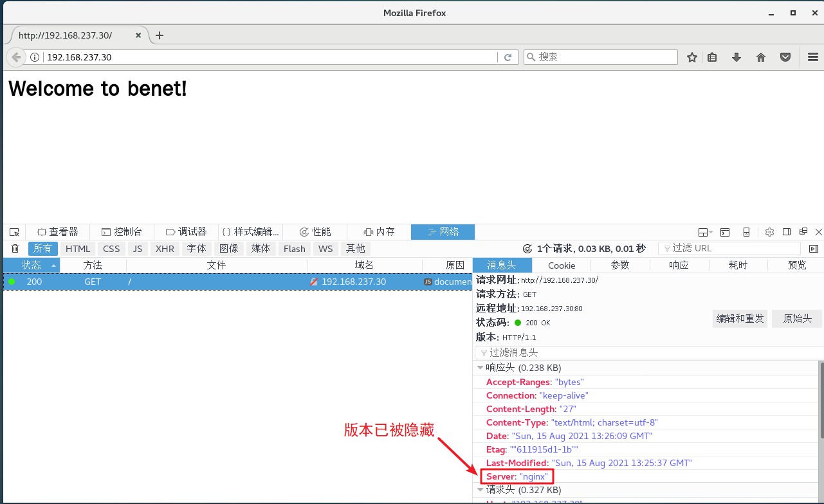Show bookmarks list icon
The width and height of the screenshot is (824, 504).
[712, 57]
